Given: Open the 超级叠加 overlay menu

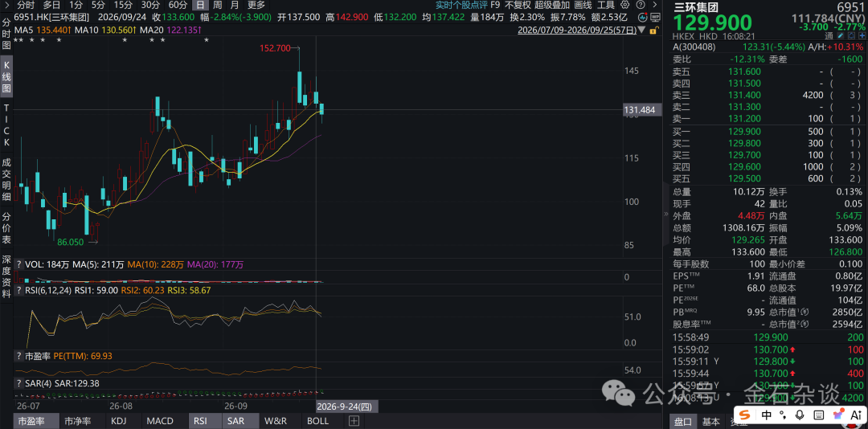Looking at the screenshot, I should pyautogui.click(x=552, y=5).
